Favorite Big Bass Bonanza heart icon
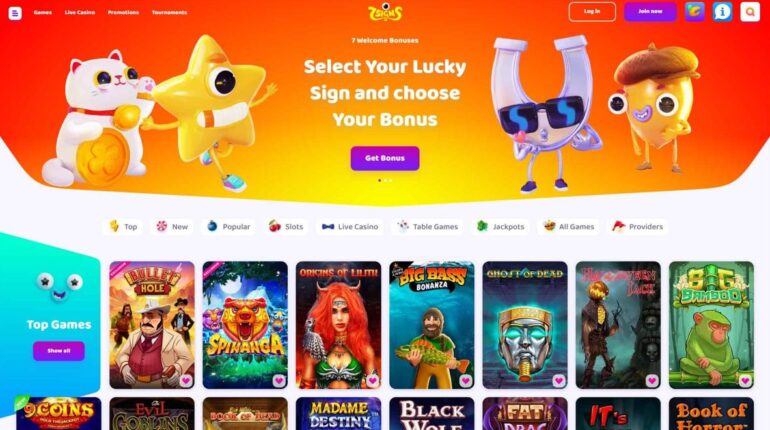770x430 pixels. [466, 380]
